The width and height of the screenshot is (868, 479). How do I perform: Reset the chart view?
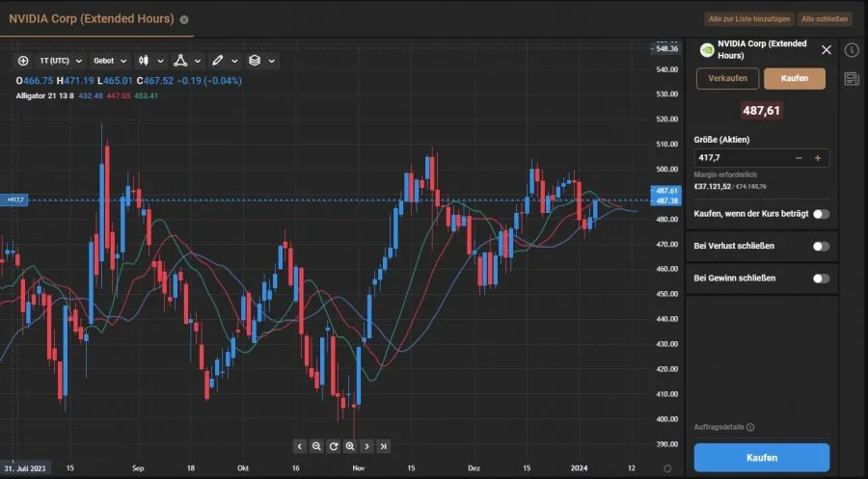coord(334,446)
